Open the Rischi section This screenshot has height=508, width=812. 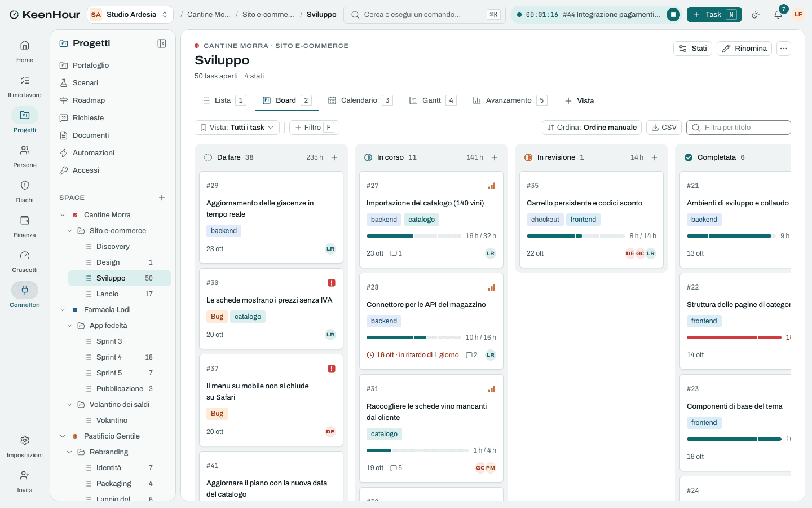25,191
